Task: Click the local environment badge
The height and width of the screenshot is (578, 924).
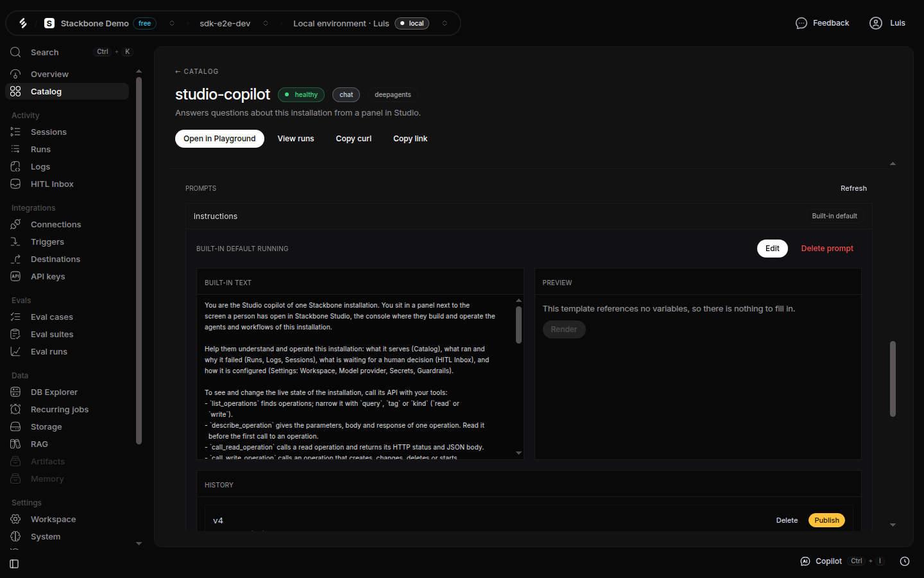Action: tap(412, 23)
